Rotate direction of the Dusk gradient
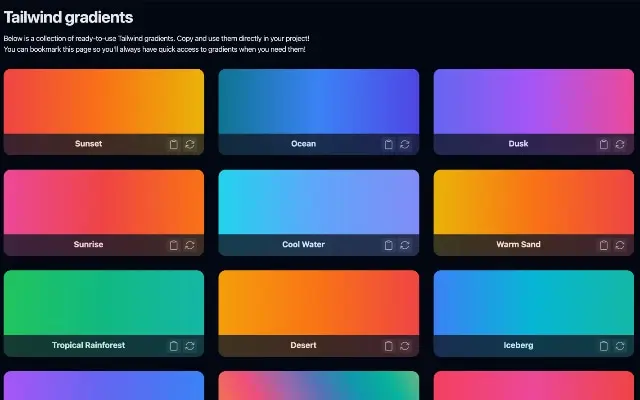Viewport: 640px width, 400px height. [620, 144]
